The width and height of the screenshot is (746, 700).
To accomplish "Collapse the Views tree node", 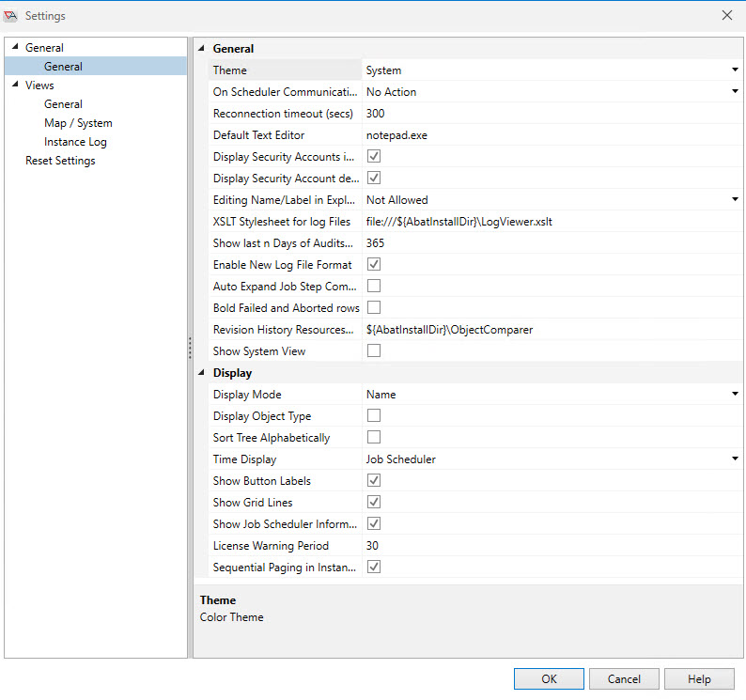I will pyautogui.click(x=15, y=86).
